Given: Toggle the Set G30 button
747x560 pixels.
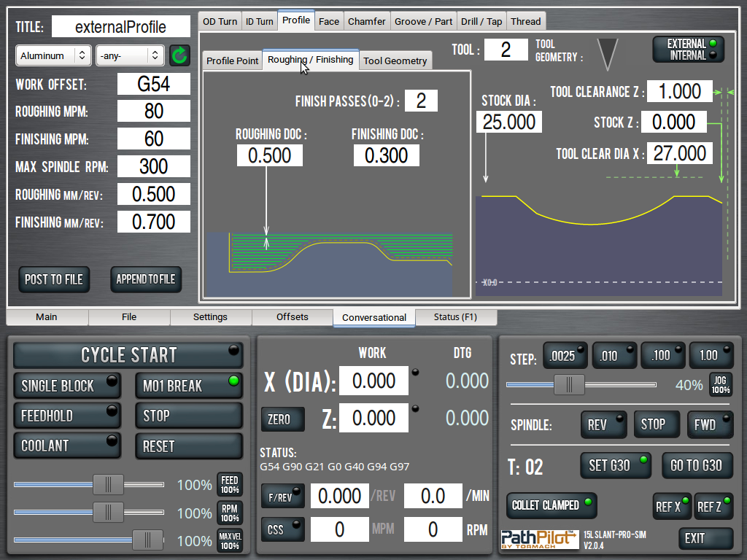Looking at the screenshot, I should point(616,465).
